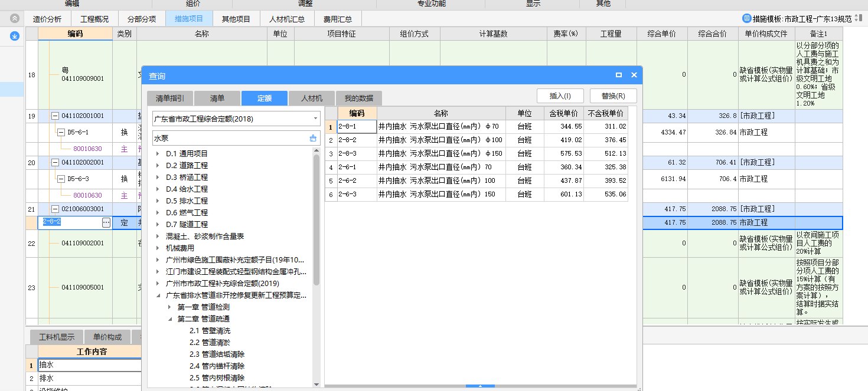The width and height of the screenshot is (868, 391).
Task: Select 2.2 管道清淤 in tree
Action: 210,342
